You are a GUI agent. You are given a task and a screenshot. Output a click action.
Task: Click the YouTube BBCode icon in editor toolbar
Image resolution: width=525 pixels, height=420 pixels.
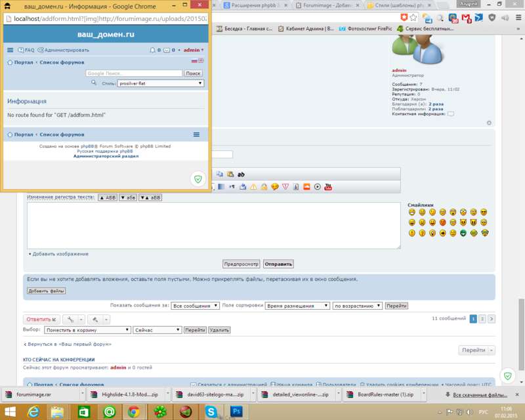328,187
